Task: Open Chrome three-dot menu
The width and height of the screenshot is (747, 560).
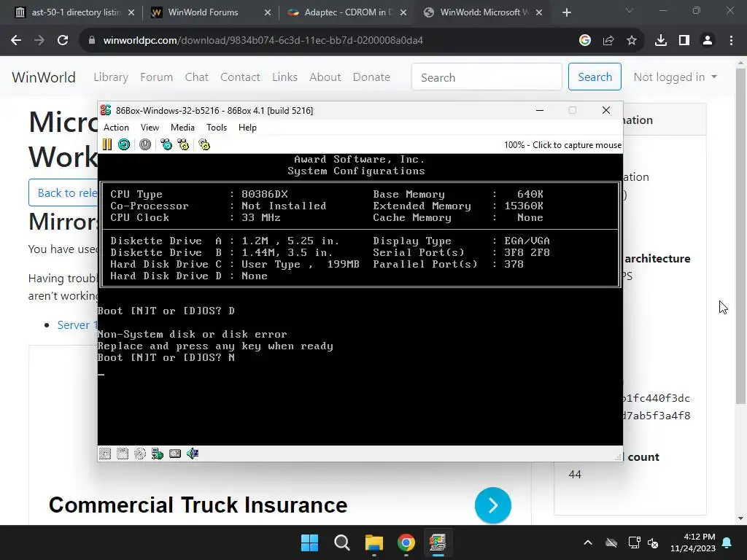Action: 731,41
